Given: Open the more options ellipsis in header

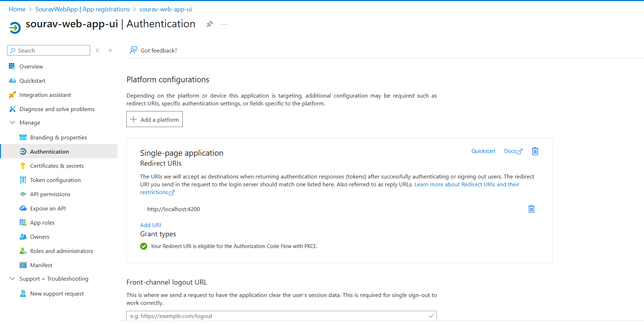Looking at the screenshot, I should pos(224,24).
